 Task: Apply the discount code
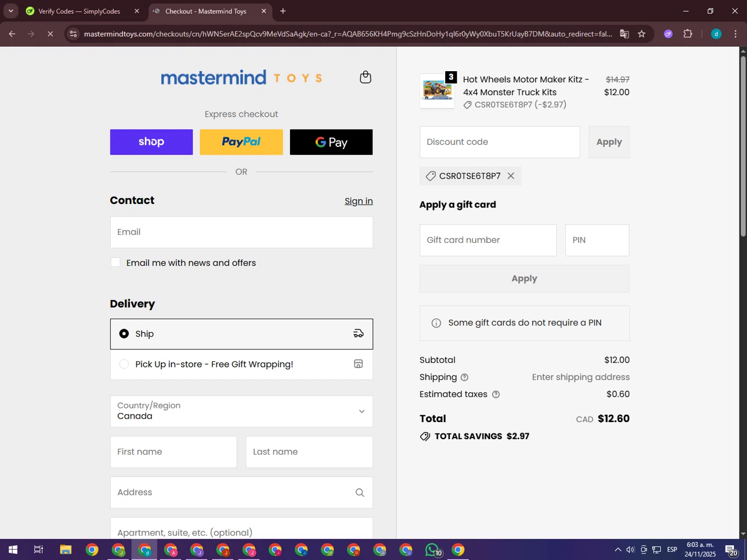609,142
